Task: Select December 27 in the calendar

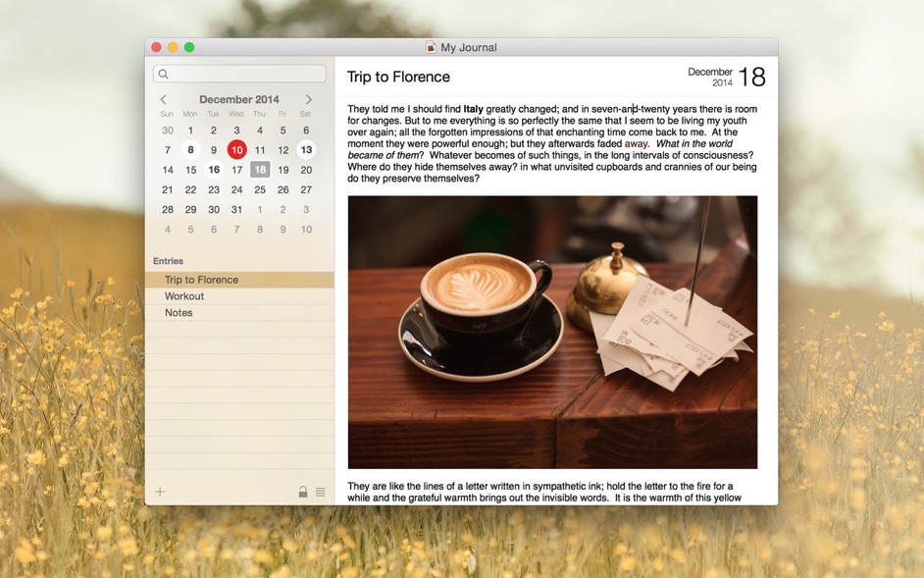Action: click(x=306, y=190)
